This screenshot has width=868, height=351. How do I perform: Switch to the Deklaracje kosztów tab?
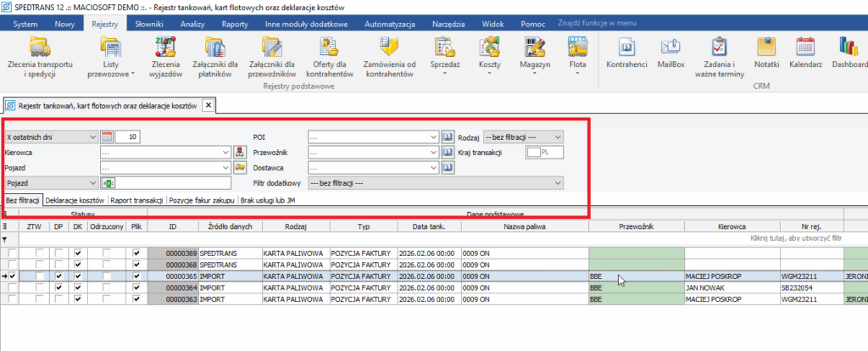coord(75,199)
